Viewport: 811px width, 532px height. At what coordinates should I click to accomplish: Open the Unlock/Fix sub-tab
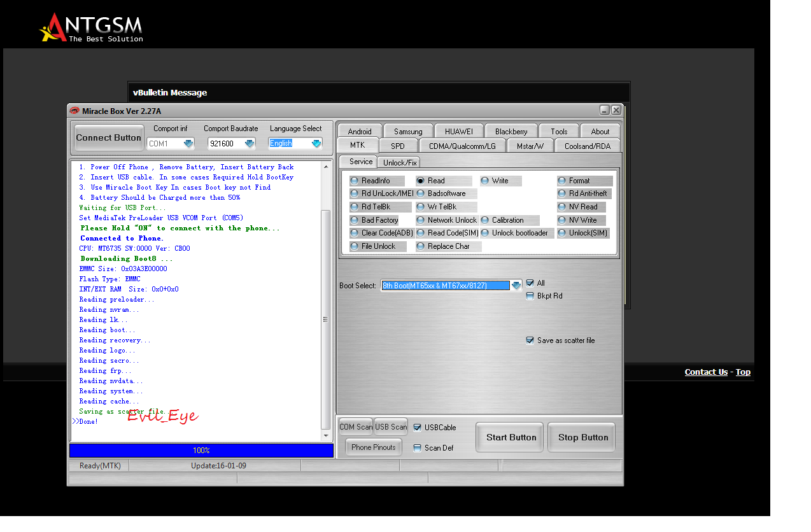coord(400,162)
